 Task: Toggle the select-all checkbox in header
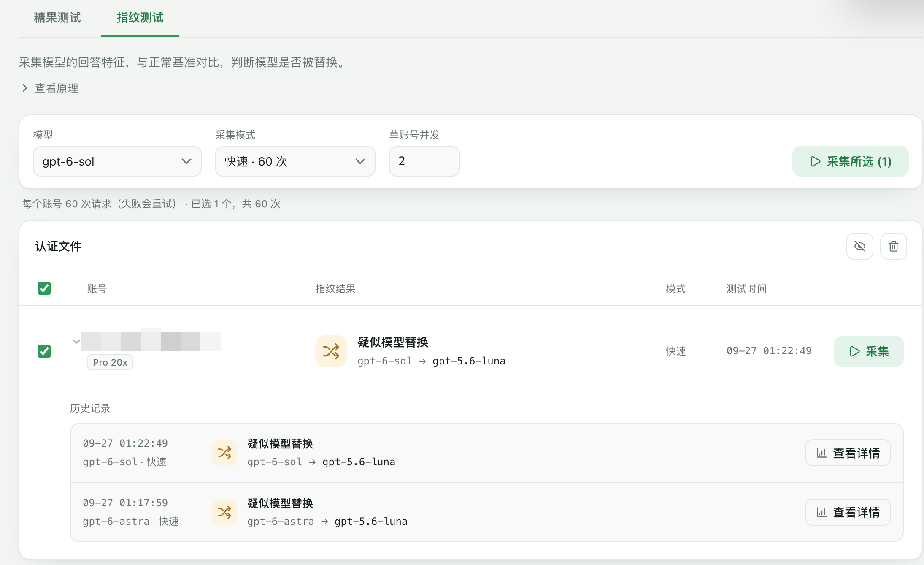coord(44,288)
